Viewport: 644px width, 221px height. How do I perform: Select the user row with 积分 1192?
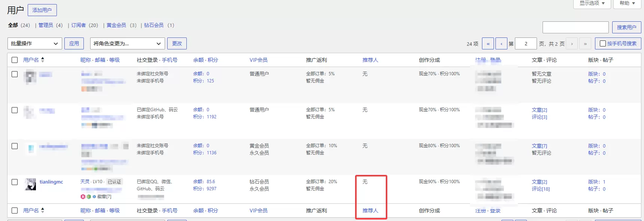[15, 110]
